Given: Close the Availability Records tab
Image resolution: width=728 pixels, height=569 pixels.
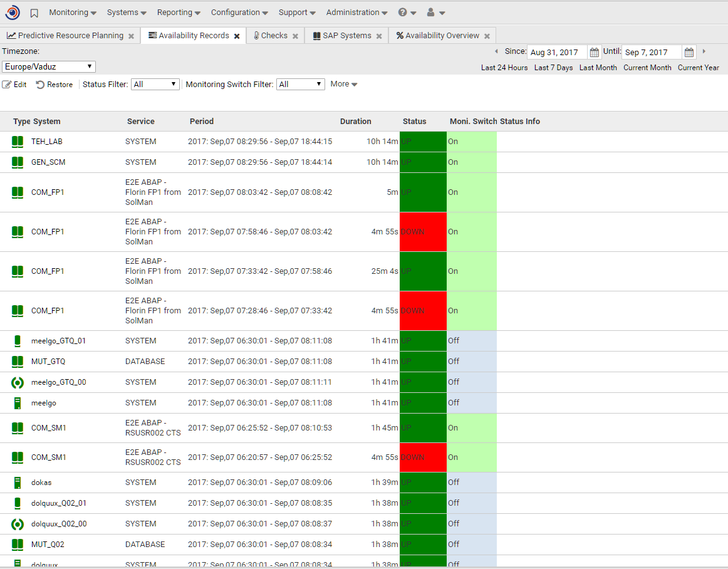Looking at the screenshot, I should click(237, 36).
